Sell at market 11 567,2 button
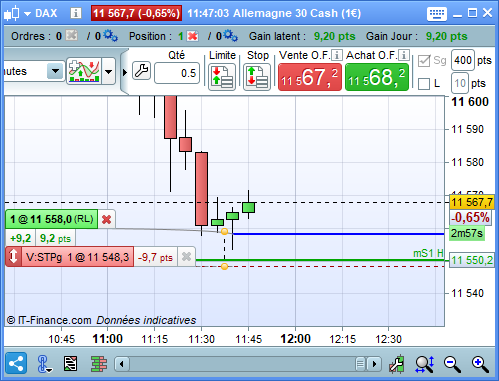 coord(310,77)
